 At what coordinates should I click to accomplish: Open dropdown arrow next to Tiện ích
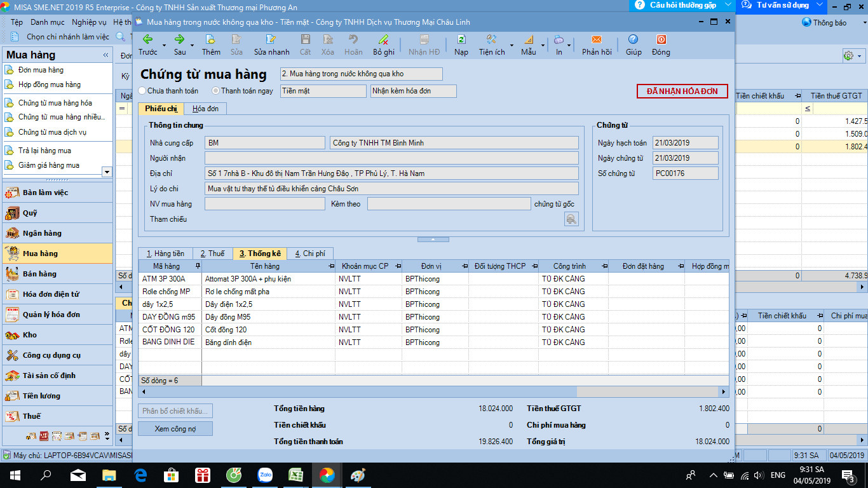pyautogui.click(x=512, y=46)
